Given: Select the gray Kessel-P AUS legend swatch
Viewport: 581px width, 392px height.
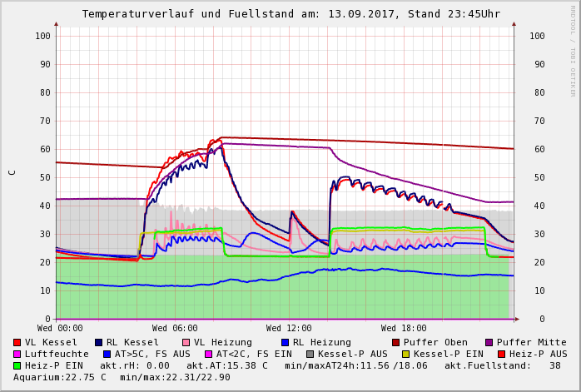Looking at the screenshot, I should point(309,354).
